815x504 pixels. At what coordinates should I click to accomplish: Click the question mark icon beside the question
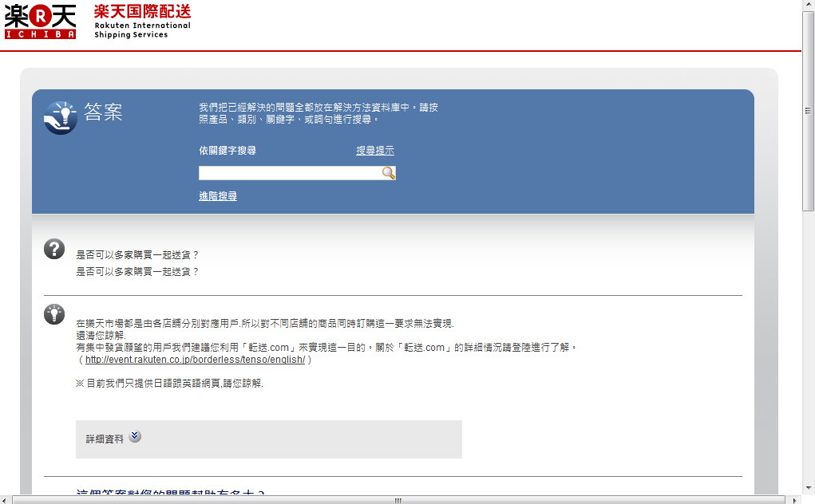pyautogui.click(x=54, y=249)
